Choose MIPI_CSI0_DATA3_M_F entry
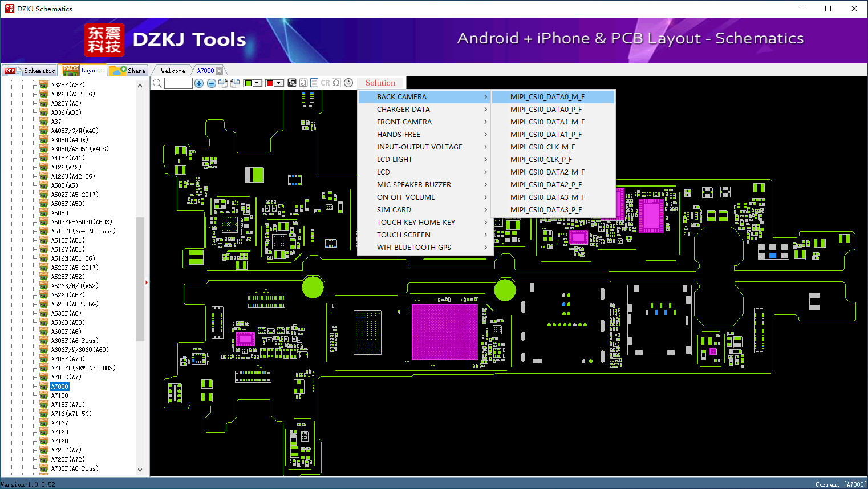 click(553, 197)
